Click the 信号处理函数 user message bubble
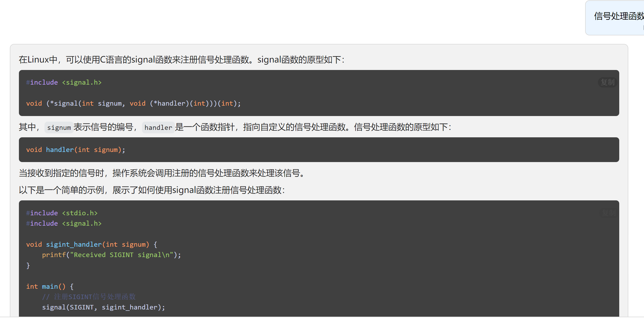This screenshot has height=318, width=644. tap(618, 16)
